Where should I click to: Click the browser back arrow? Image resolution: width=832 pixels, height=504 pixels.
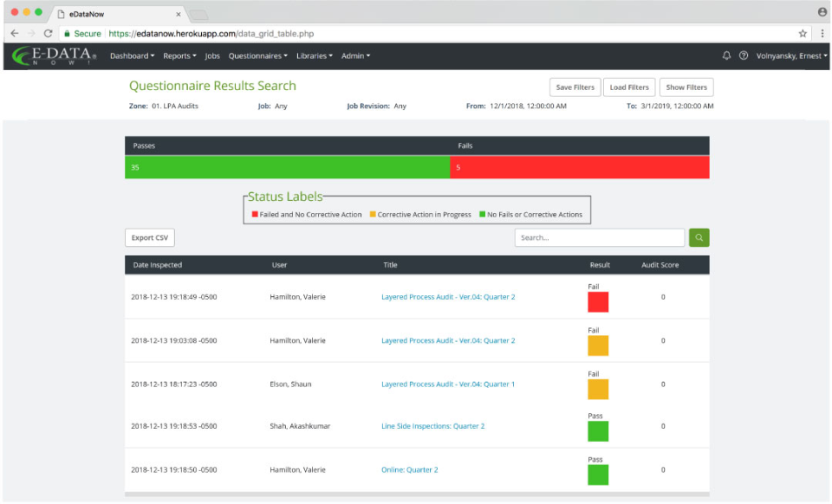[14, 33]
